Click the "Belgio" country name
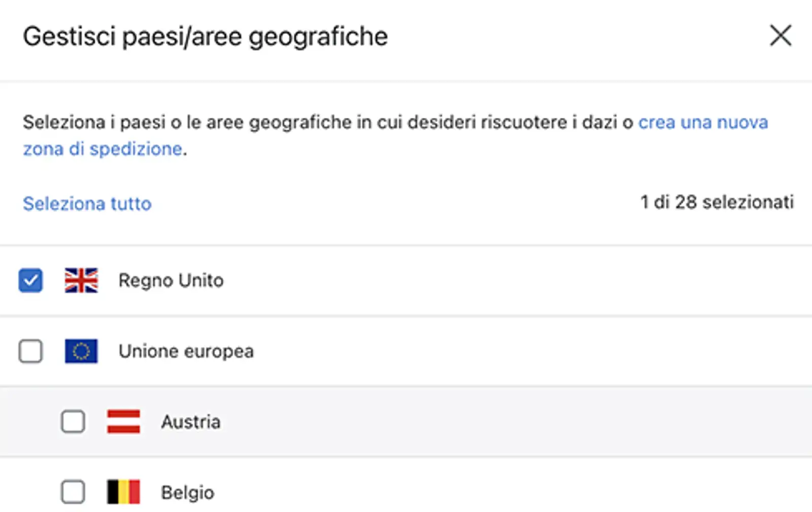Image resolution: width=812 pixels, height=512 pixels. point(188,492)
